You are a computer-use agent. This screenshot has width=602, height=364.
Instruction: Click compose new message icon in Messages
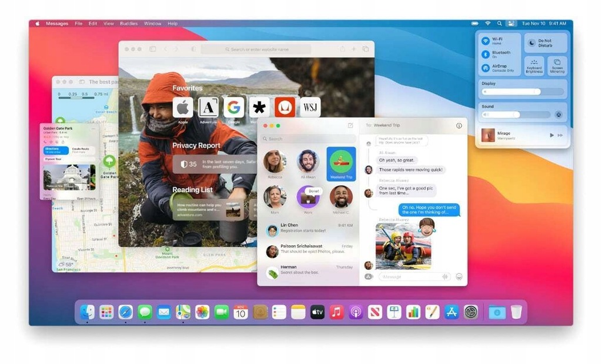tap(350, 126)
